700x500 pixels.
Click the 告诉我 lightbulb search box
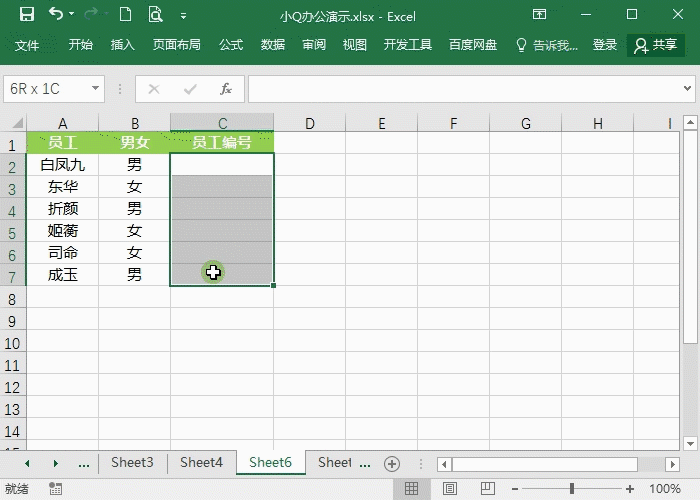pos(546,45)
